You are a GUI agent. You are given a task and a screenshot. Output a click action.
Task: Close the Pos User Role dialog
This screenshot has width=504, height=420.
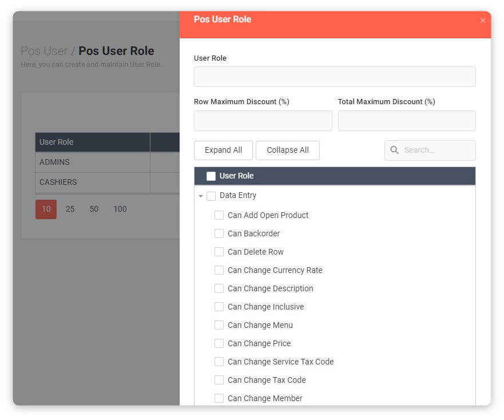482,21
